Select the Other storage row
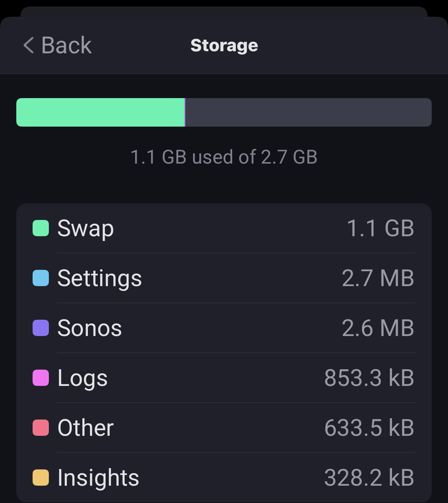 pos(224,428)
